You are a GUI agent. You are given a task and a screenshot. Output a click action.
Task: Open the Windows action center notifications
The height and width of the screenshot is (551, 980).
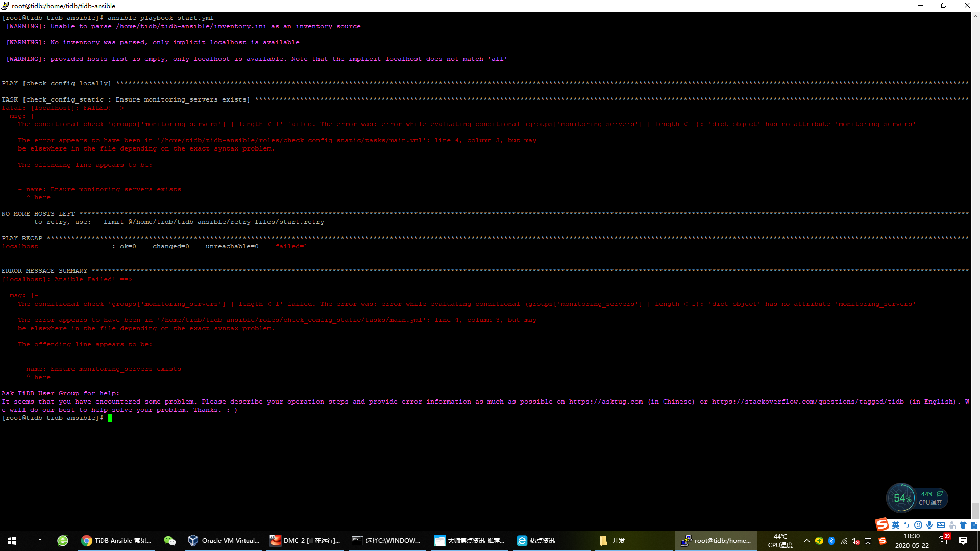(963, 541)
